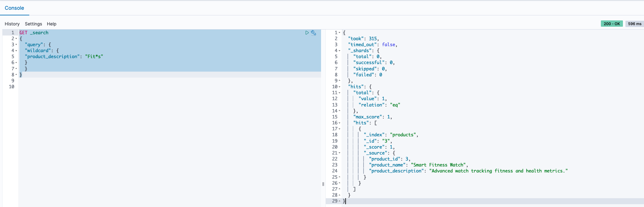Click the panel resize divider handle
This screenshot has width=644, height=207.
323,184
